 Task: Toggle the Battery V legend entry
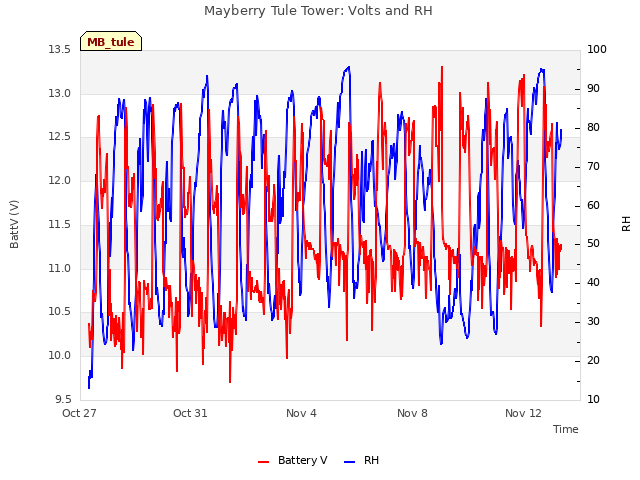293,460
